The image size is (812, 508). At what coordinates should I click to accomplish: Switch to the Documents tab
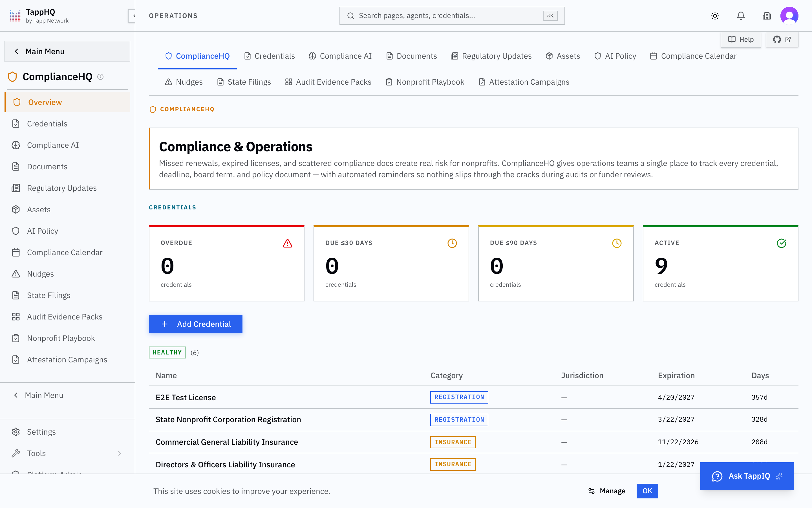[x=411, y=56]
